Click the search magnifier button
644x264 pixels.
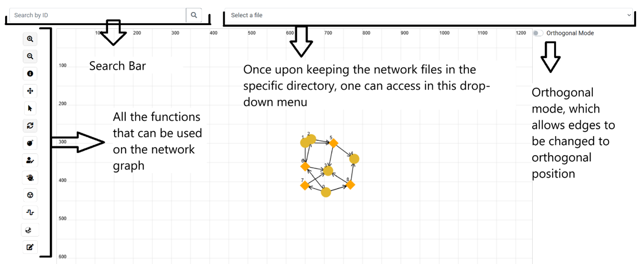(194, 15)
